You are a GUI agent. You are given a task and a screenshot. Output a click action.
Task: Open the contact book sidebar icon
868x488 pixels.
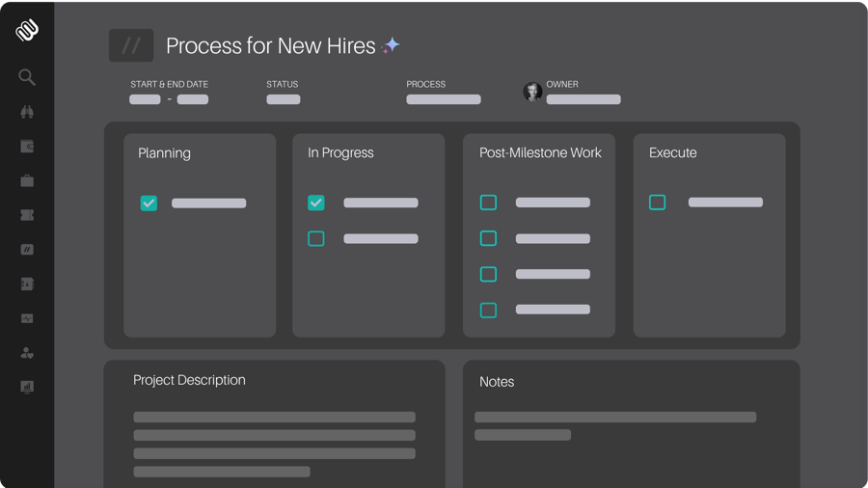pyautogui.click(x=27, y=284)
